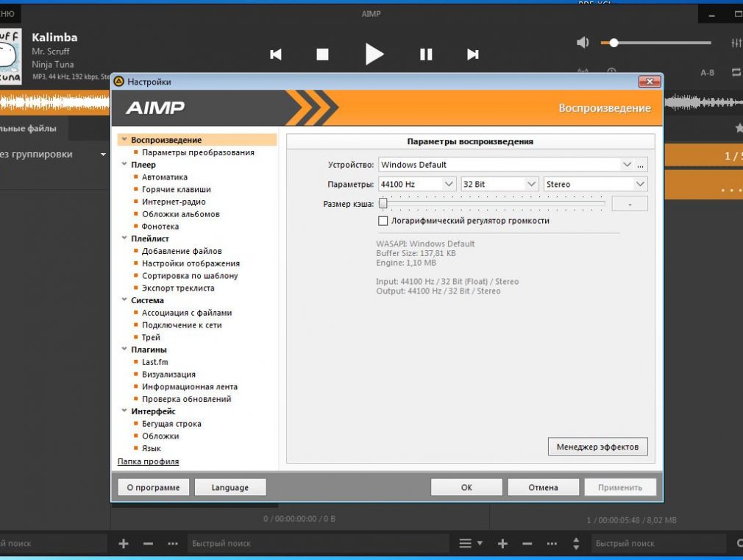Viewport: 743px width, 560px height.
Task: Click the Kalimba album cover thumbnail
Action: (x=10, y=56)
